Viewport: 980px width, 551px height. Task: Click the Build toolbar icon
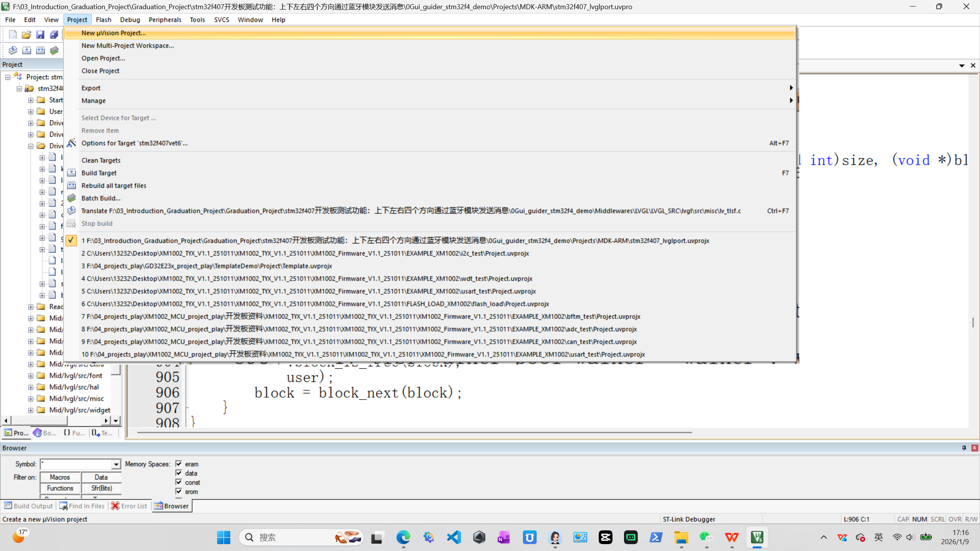coord(26,50)
